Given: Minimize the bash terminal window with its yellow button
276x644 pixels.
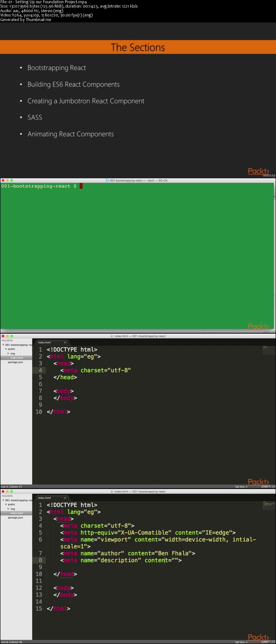Looking at the screenshot, I should tap(7, 180).
